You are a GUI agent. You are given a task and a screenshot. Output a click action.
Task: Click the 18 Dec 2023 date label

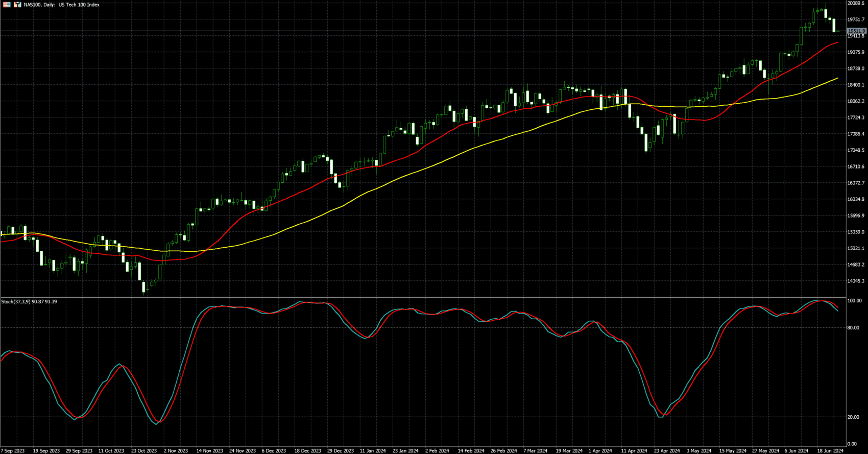(308, 450)
